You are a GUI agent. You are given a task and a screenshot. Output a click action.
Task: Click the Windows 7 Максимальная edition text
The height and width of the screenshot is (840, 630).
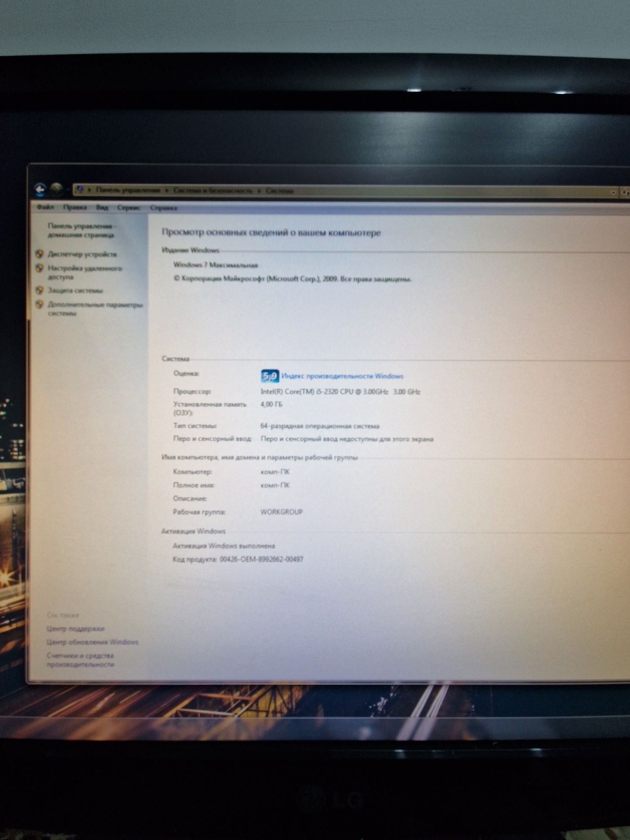click(x=215, y=265)
